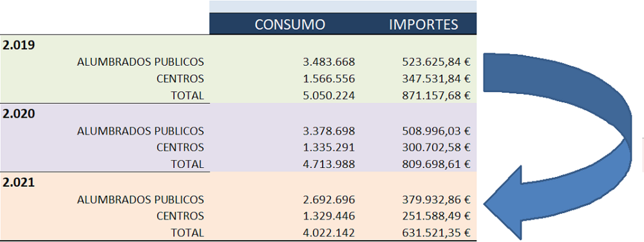Click the 2.020 year row label
The image size is (644, 242).
point(19,114)
